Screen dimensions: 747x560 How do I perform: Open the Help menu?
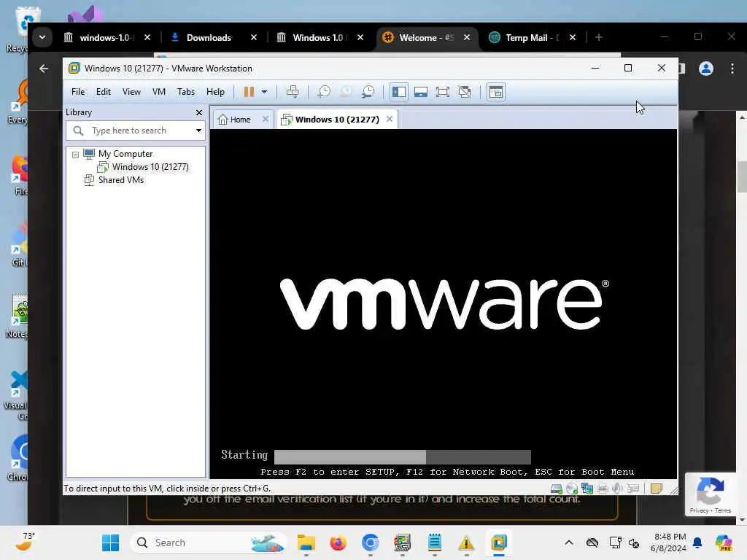coord(215,92)
